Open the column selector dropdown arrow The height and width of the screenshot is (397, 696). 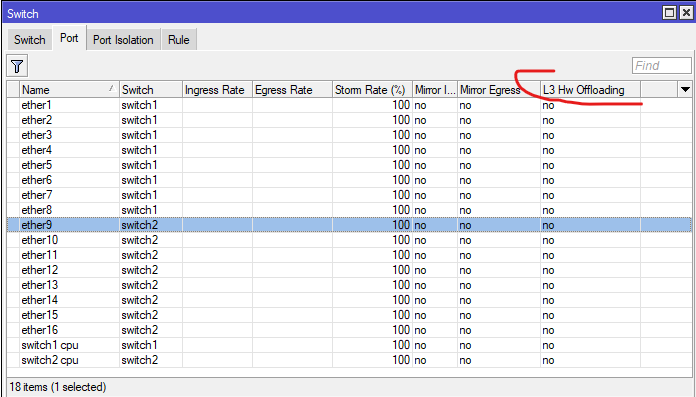[x=685, y=90]
